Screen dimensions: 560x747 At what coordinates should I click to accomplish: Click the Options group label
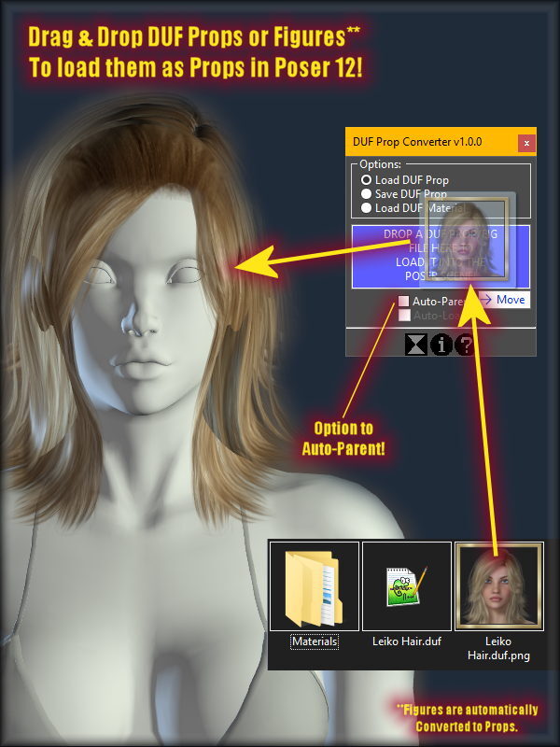(380, 164)
